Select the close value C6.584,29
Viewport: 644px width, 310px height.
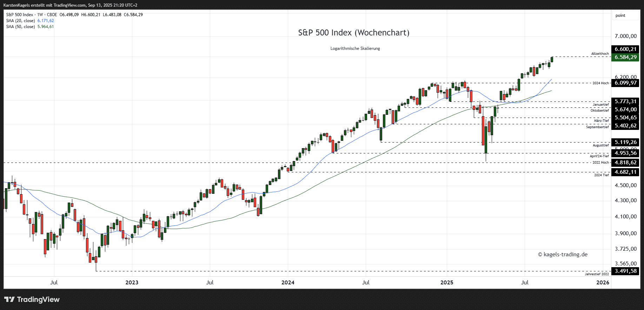[x=133, y=15]
